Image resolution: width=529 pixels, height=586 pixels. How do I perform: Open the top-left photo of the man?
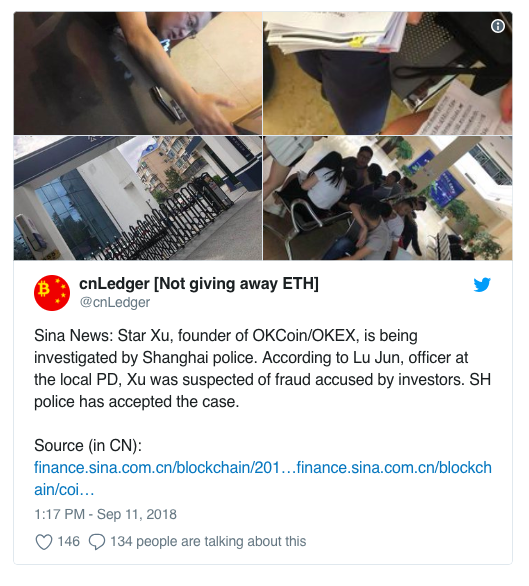[138, 73]
